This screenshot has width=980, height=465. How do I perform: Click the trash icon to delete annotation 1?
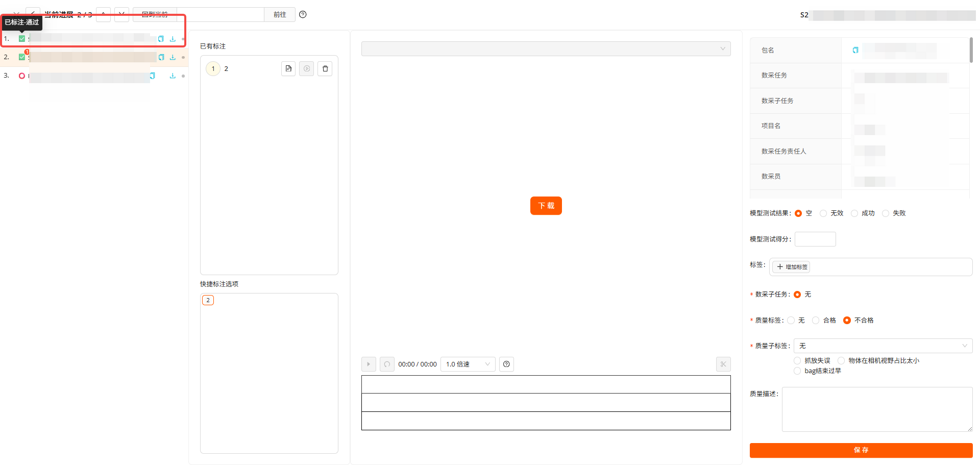(325, 69)
